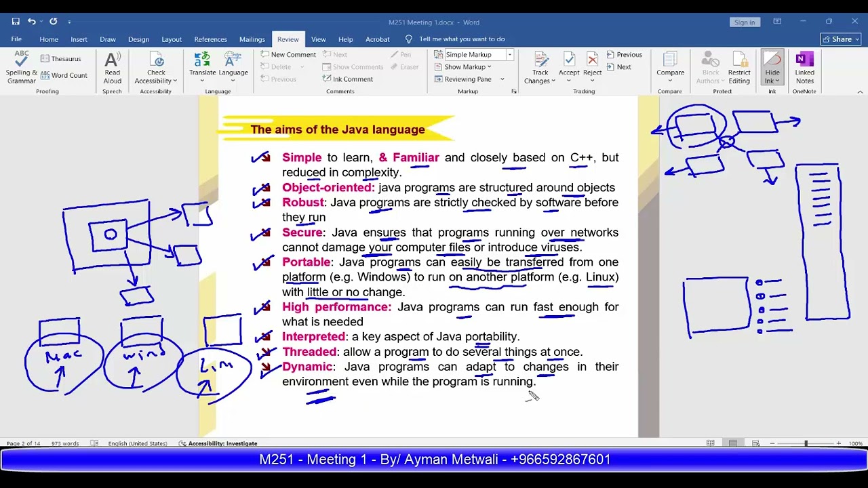Click the word 'Object-oriented:' in document
The width and height of the screenshot is (868, 488).
click(x=328, y=188)
